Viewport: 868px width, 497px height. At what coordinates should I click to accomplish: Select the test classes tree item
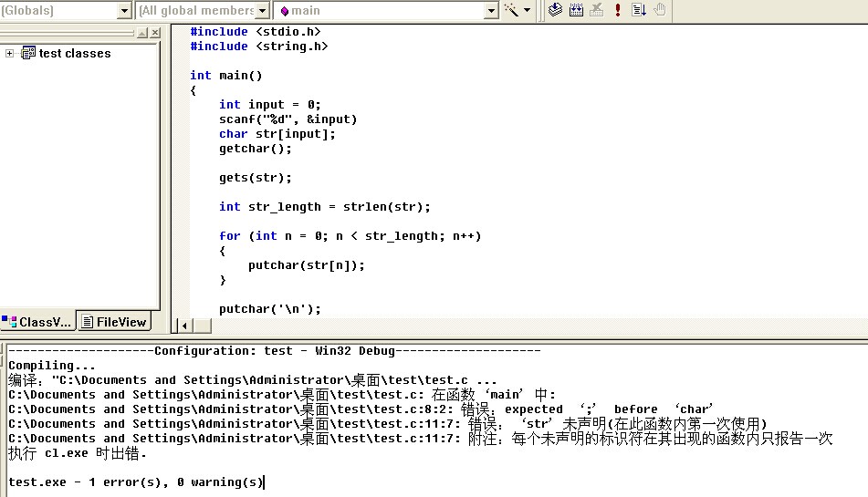(75, 53)
